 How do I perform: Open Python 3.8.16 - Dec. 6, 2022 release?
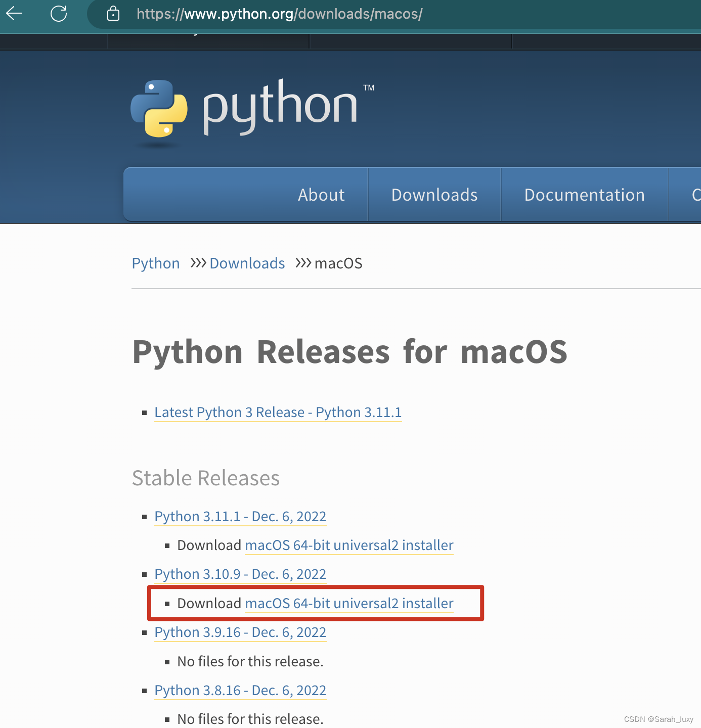coord(240,691)
